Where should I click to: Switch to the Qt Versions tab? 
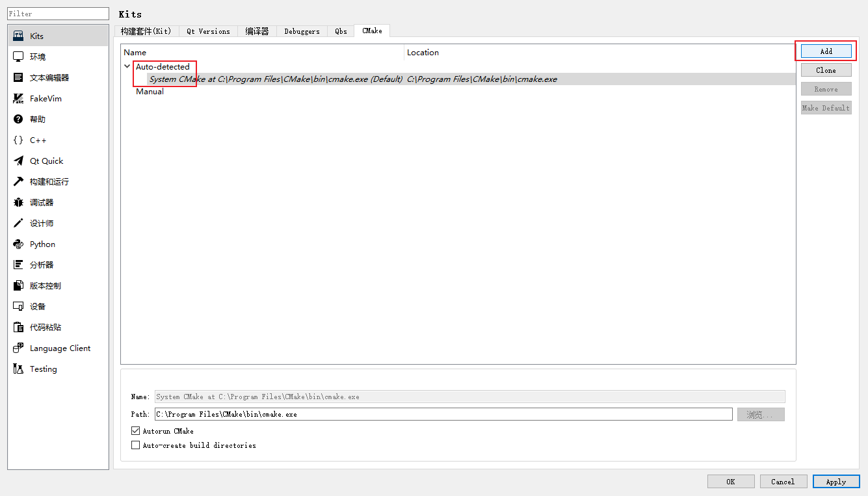pyautogui.click(x=208, y=31)
